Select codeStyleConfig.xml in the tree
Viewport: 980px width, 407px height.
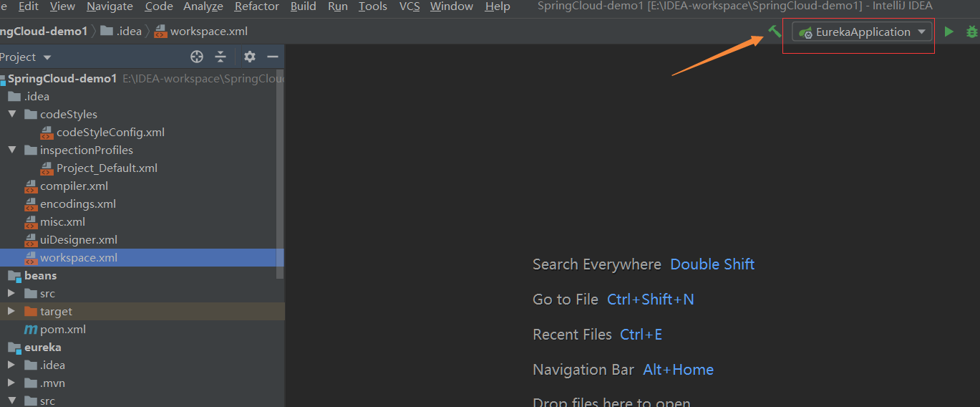(x=111, y=133)
